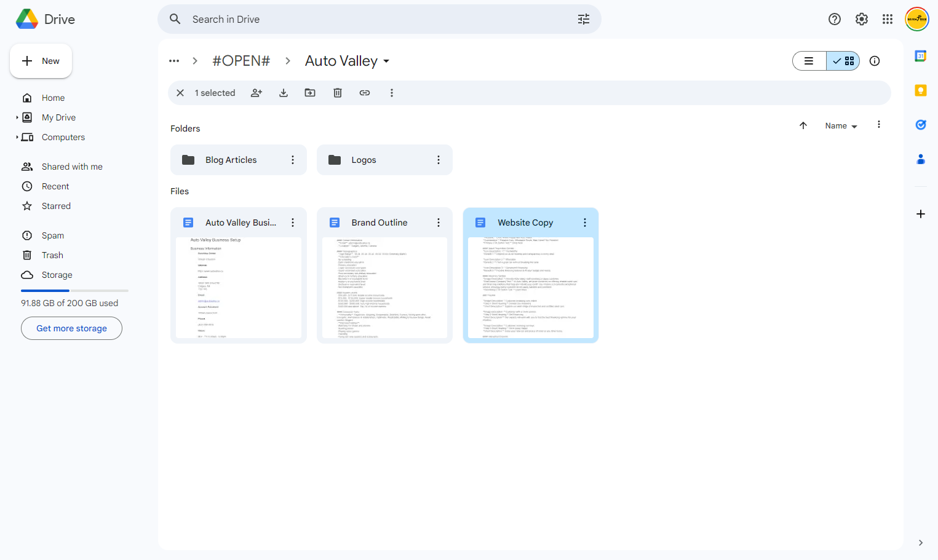Click the Search in Drive field
Screen dimensions: 938x560
coord(379,19)
